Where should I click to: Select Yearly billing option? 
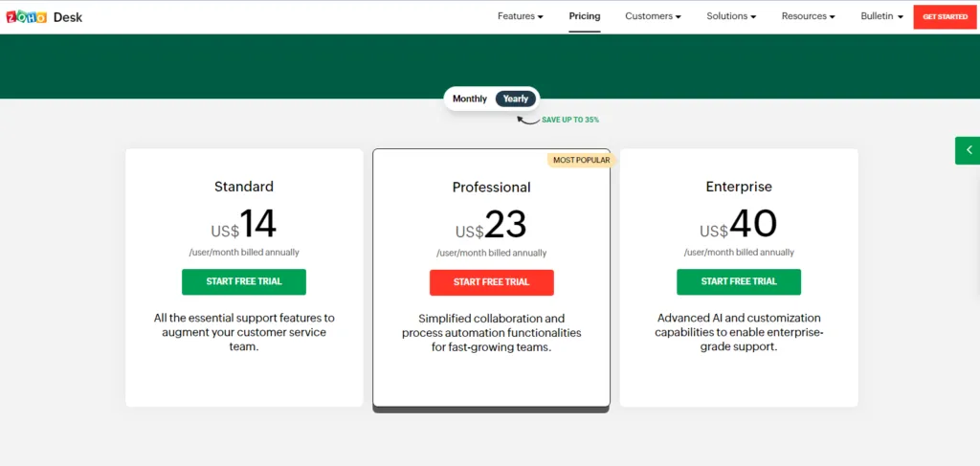tap(516, 99)
